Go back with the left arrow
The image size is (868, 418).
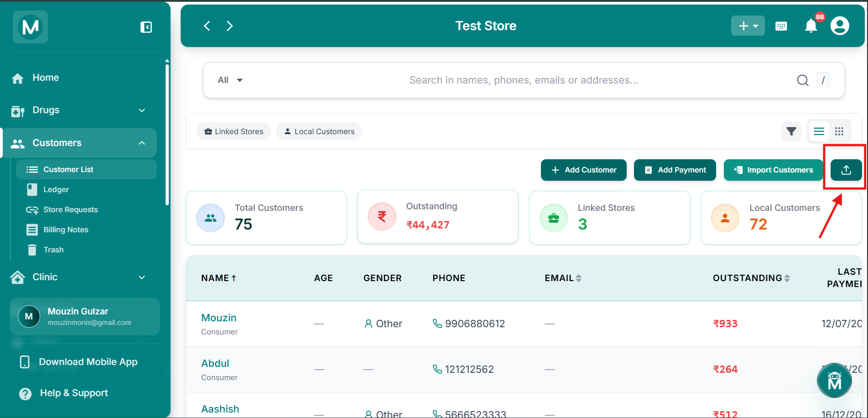tap(207, 26)
